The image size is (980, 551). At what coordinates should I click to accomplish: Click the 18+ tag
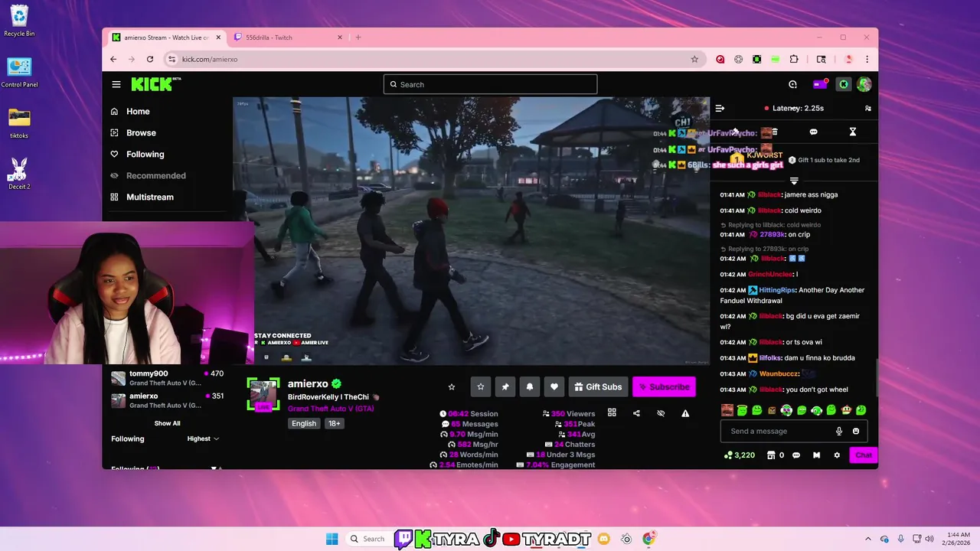[x=335, y=423]
